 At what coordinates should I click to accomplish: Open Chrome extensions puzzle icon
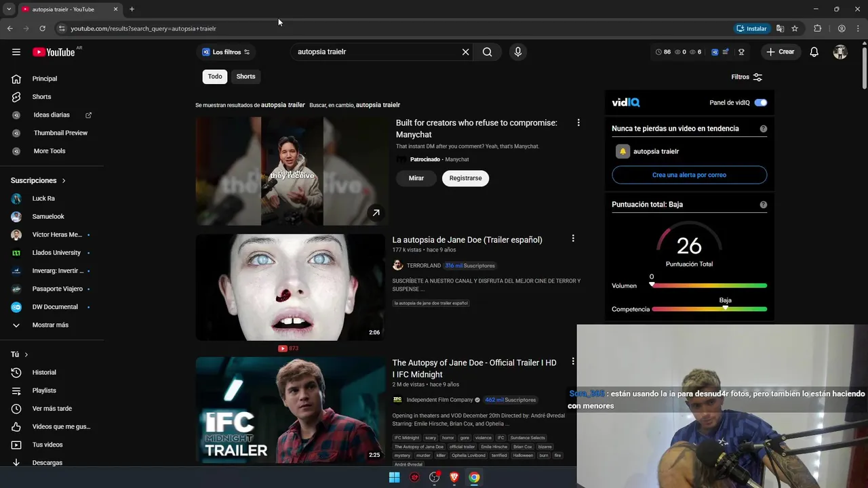[817, 28]
